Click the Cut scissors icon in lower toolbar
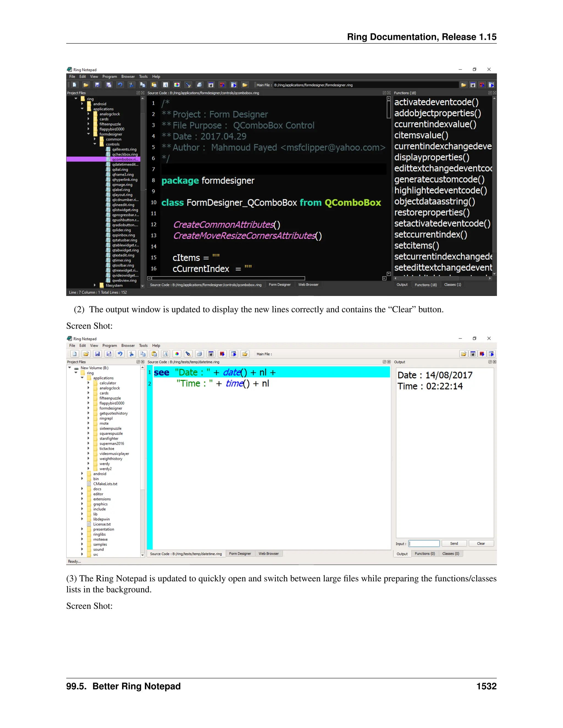563x728 pixels. [x=131, y=354]
